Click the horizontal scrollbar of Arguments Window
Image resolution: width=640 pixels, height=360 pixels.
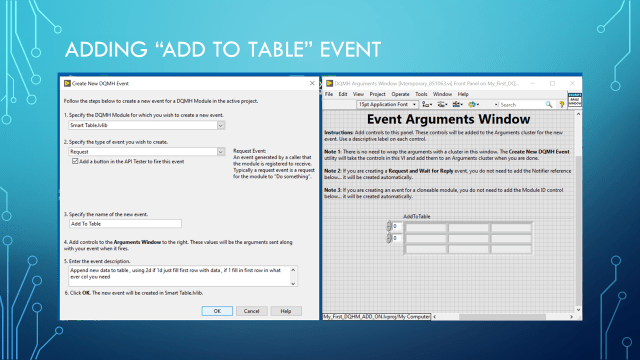pos(502,316)
